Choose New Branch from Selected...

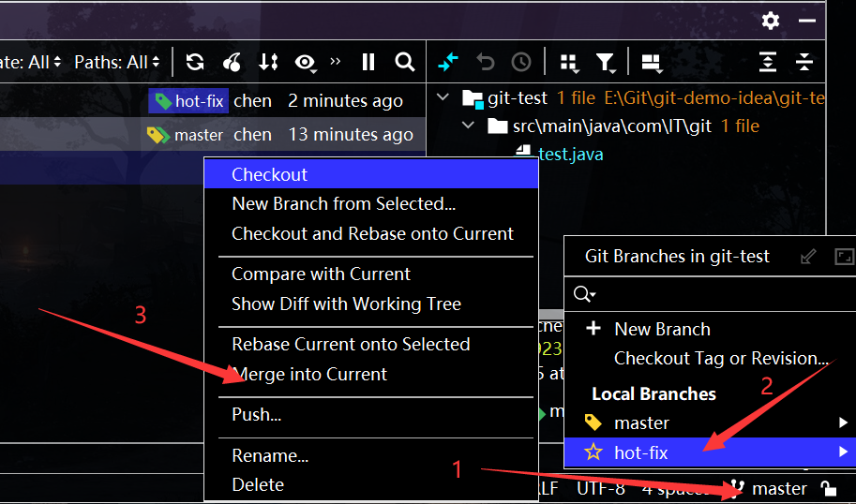pos(371,203)
